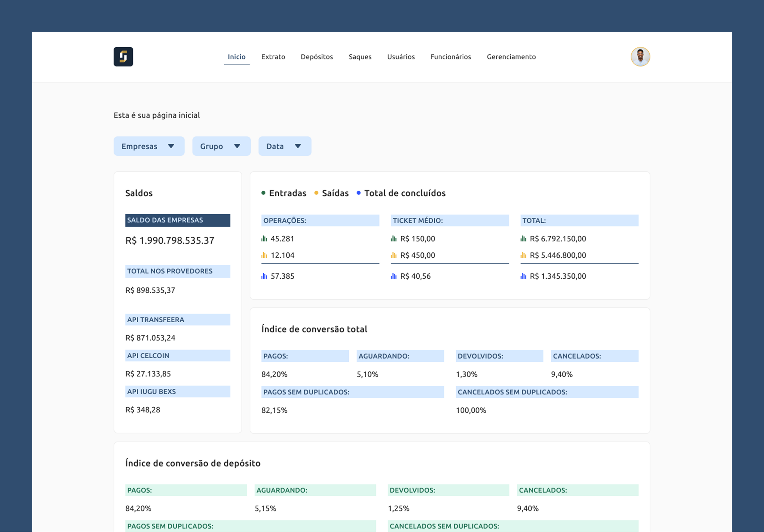This screenshot has height=532, width=764.
Task: Click the value R$ 898.535,37
Action: [x=150, y=290]
